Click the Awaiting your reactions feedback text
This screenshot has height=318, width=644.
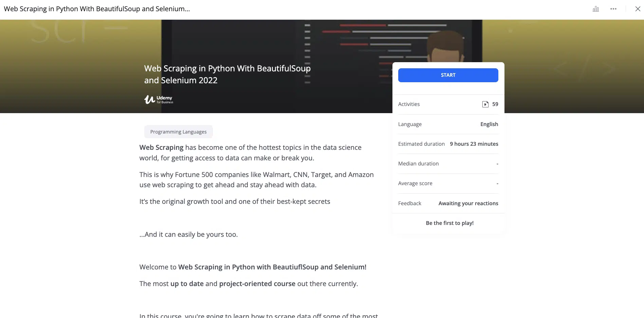tap(468, 204)
